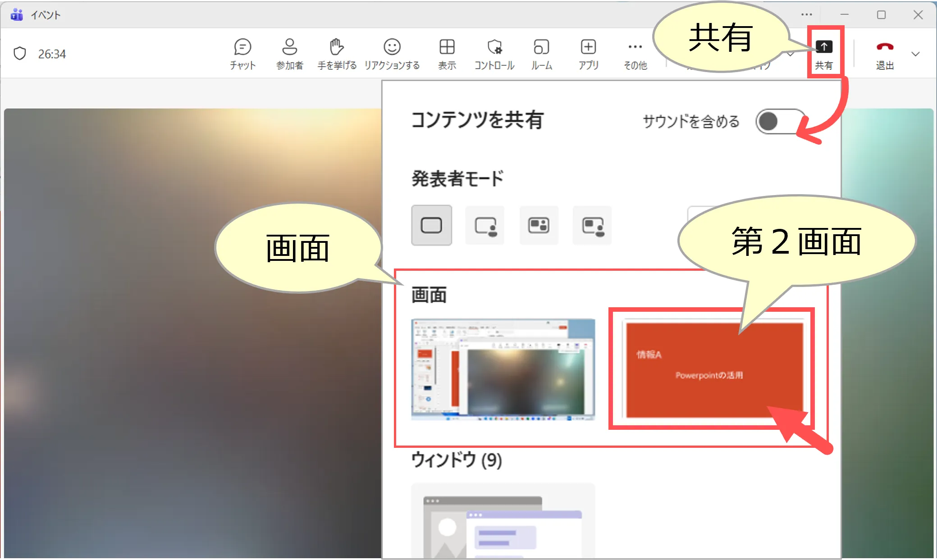Open the チャット chat panel
This screenshot has height=560, width=937.
[x=242, y=54]
